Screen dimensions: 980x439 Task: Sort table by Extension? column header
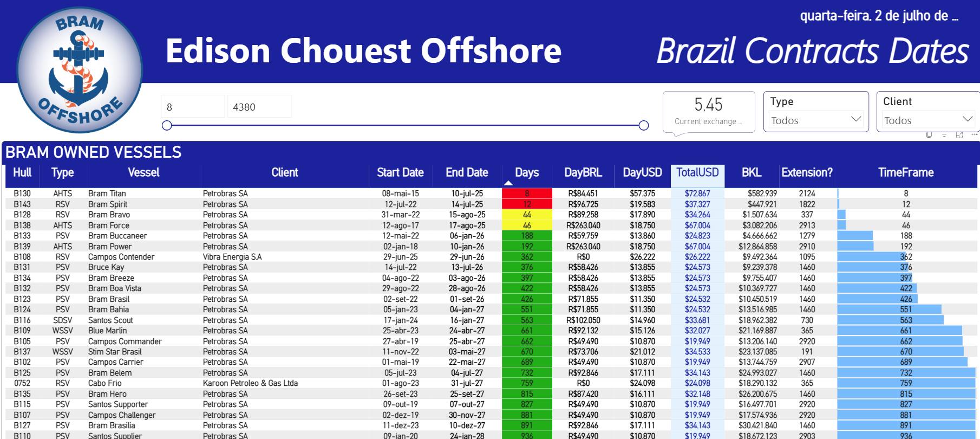[807, 172]
